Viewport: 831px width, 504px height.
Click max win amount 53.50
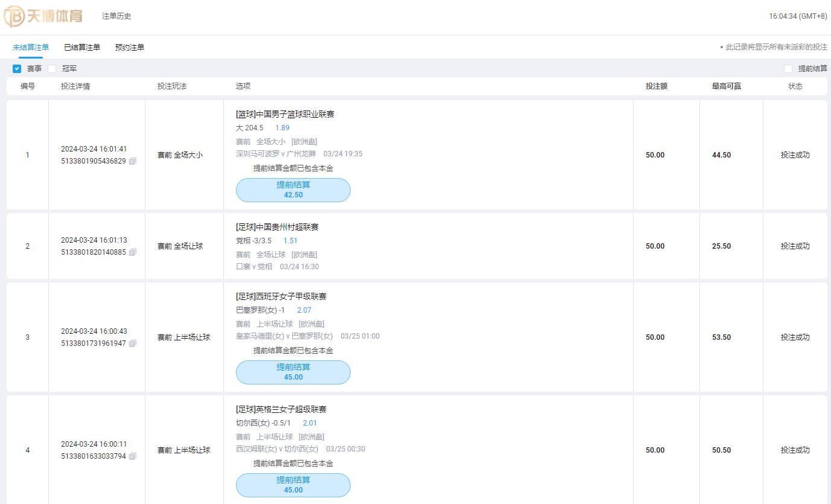pyautogui.click(x=721, y=337)
